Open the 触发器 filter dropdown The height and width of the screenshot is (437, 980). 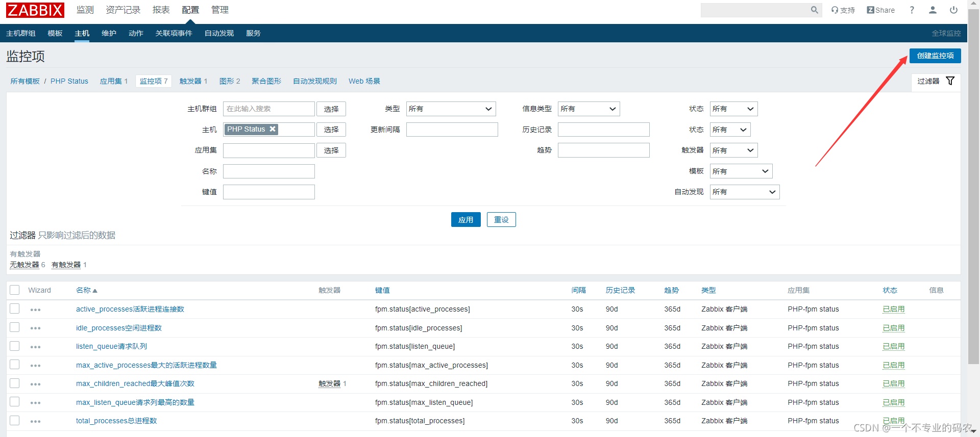click(733, 150)
